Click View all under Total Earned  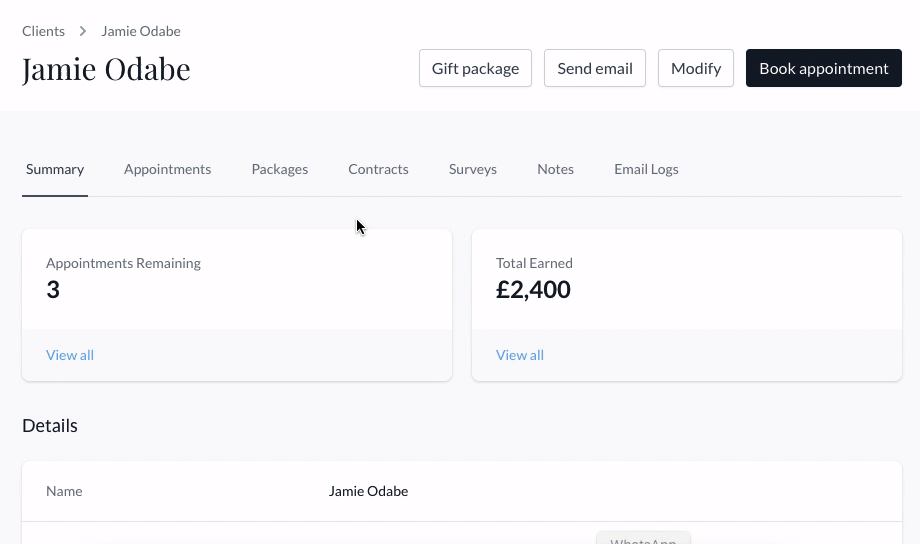coord(520,355)
